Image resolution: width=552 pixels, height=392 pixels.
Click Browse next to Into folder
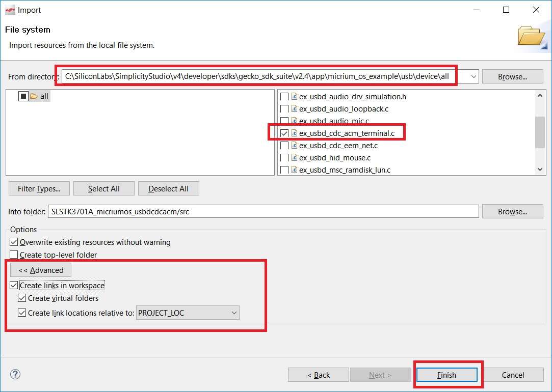click(513, 212)
